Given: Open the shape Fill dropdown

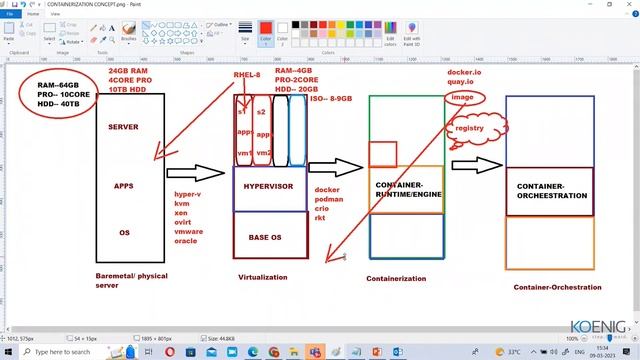Looking at the screenshot, I should [x=215, y=33].
